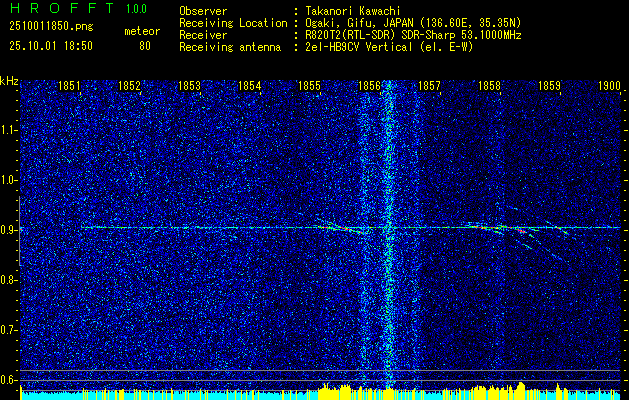This screenshot has width=629, height=400.
Task: Click the date stamp 25.10.01 18:50
Action: pyautogui.click(x=51, y=46)
